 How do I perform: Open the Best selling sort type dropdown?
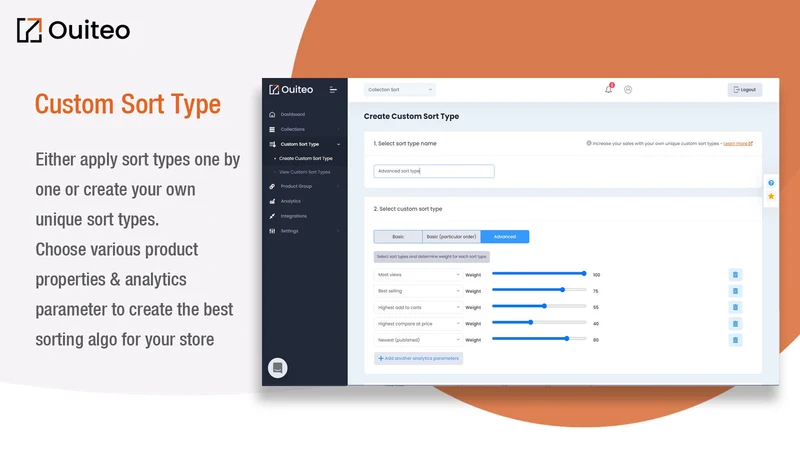point(418,291)
